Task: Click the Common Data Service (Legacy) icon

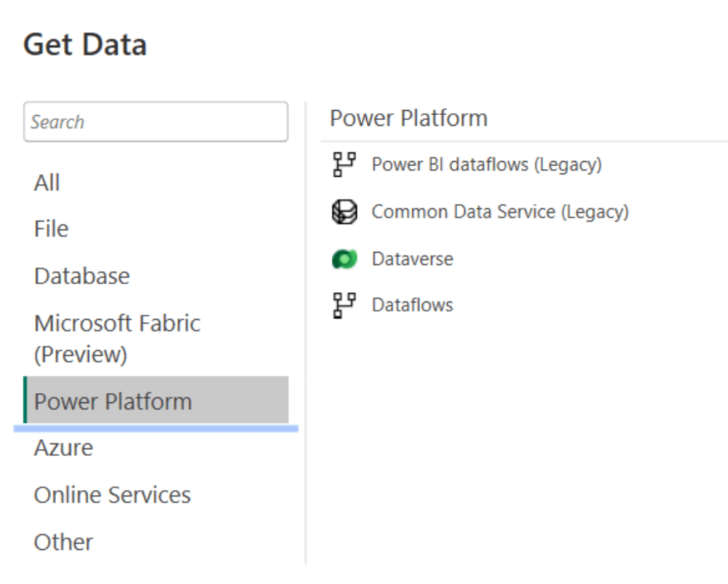Action: (345, 211)
